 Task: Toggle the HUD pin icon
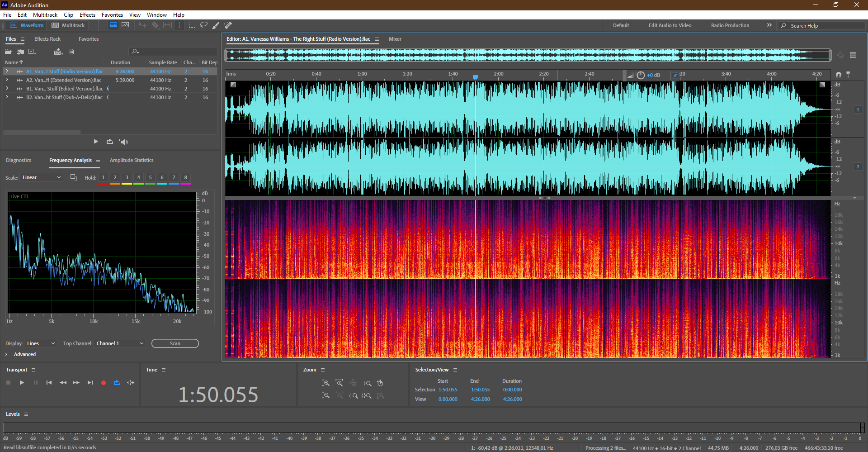675,75
